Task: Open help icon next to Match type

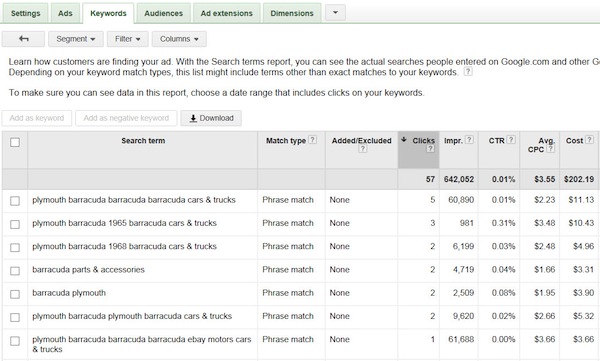Action: (x=312, y=140)
